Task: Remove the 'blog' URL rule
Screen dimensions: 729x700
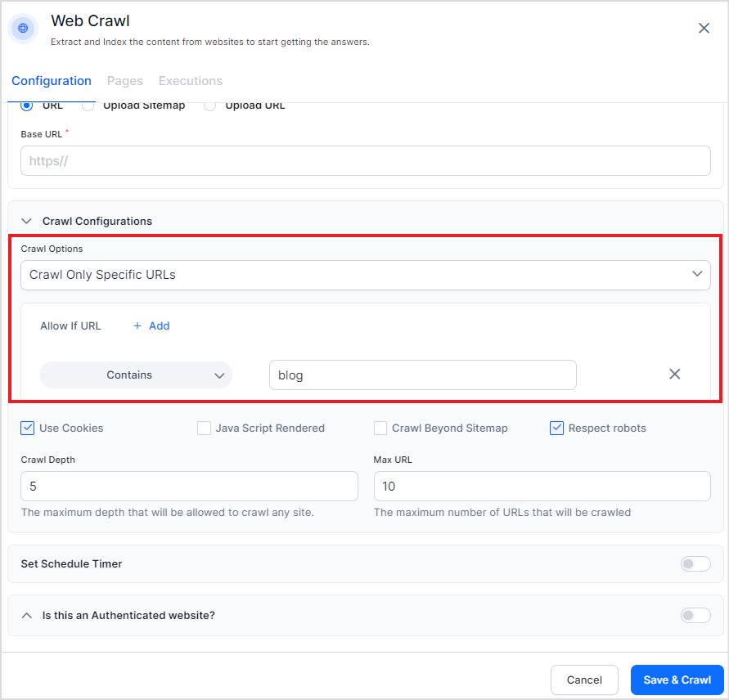Action: pyautogui.click(x=674, y=375)
